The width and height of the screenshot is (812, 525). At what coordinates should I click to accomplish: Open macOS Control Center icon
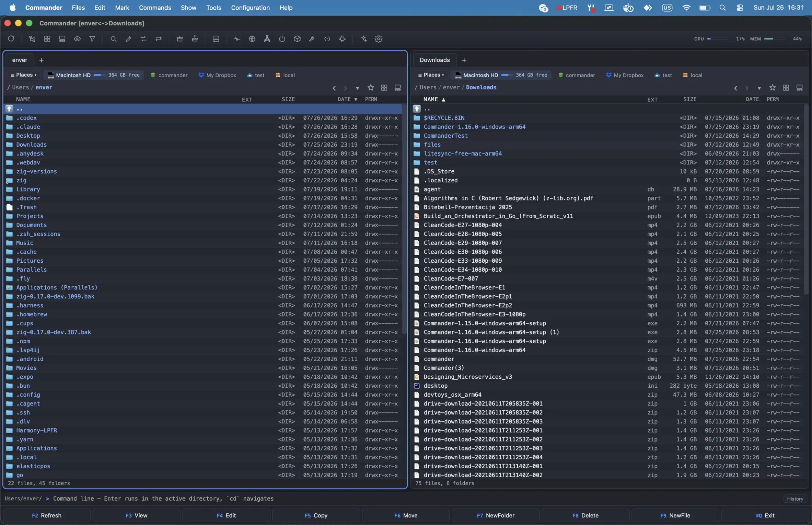[x=740, y=8]
